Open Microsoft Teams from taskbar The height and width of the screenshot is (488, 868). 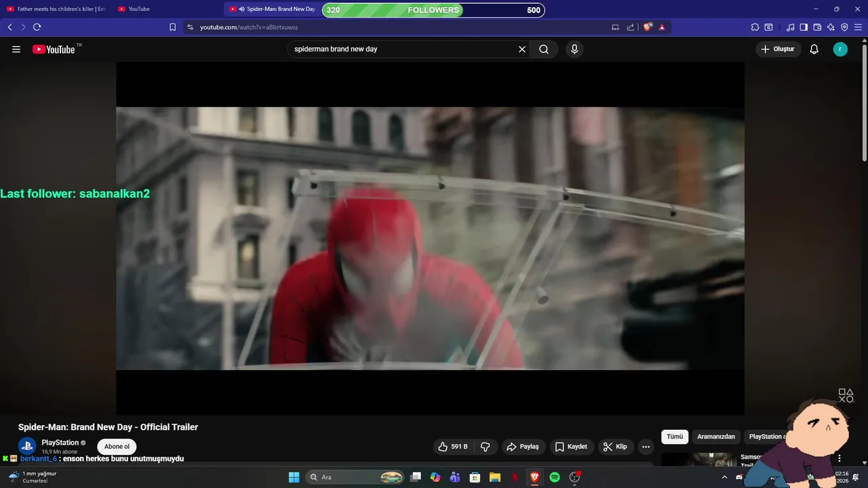(455, 477)
